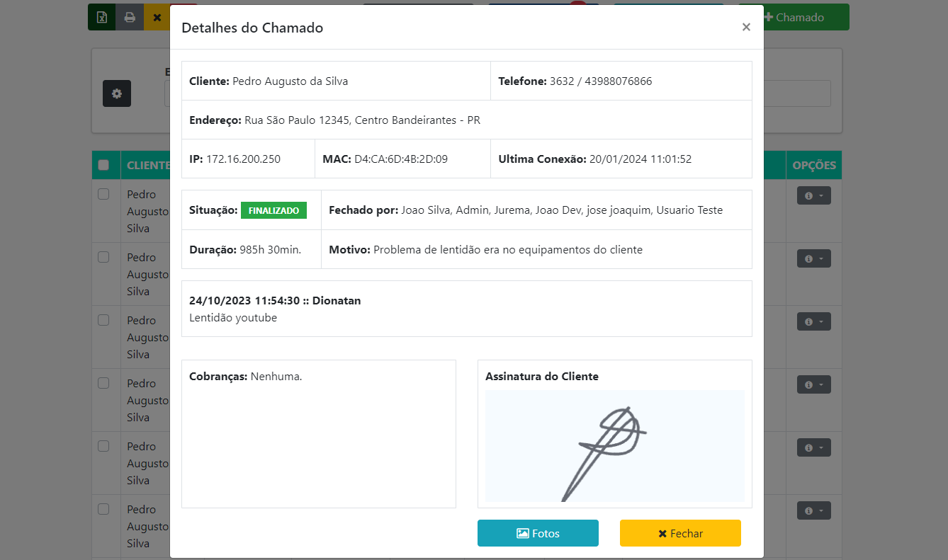Click the info icon in the second row's Opções
Image resolution: width=948 pixels, height=560 pixels.
tap(810, 258)
